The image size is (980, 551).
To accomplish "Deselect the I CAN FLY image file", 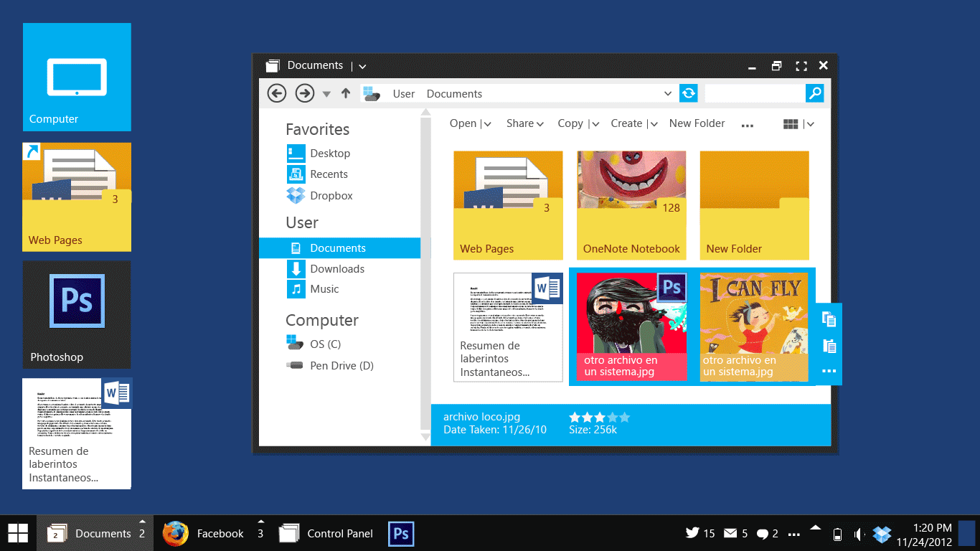I will (754, 326).
